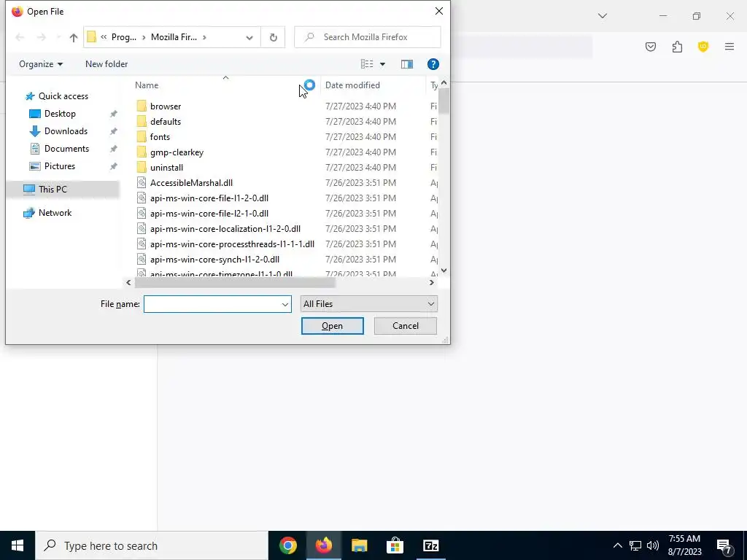Click the AccessibleMarshal.dll file icon
This screenshot has width=747, height=560.
[x=142, y=183]
